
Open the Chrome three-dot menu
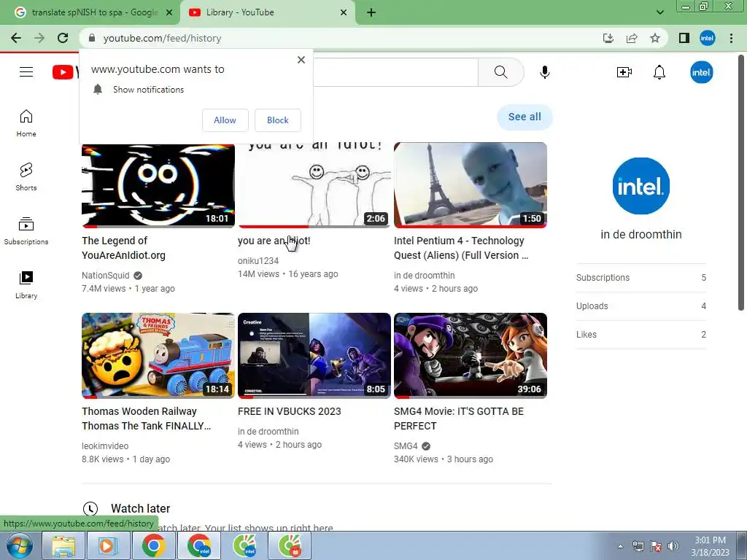point(731,38)
